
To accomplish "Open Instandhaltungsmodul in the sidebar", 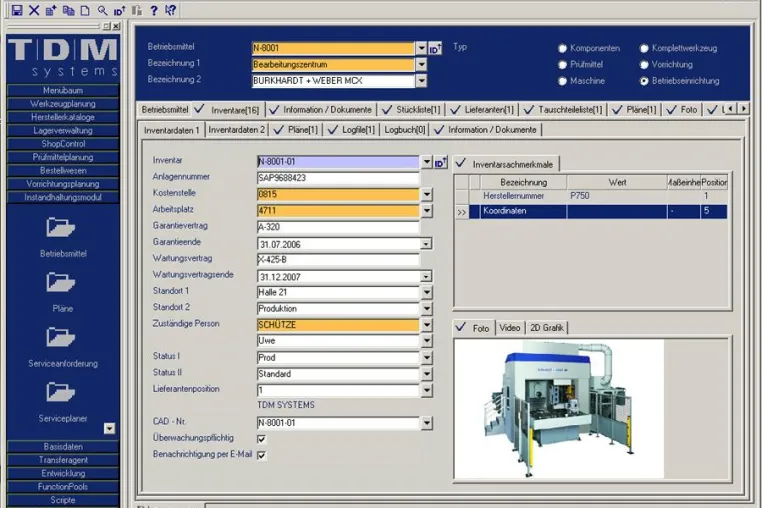I will pos(63,197).
